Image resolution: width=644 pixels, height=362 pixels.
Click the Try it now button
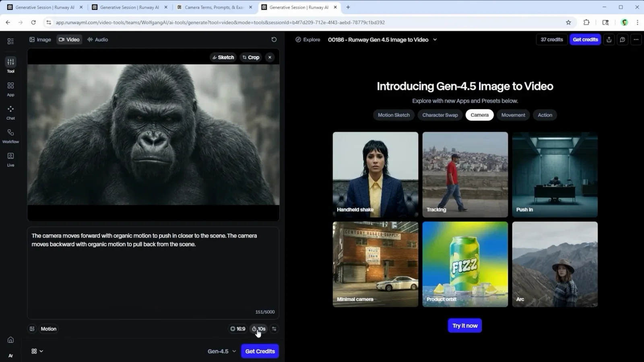[465, 325]
